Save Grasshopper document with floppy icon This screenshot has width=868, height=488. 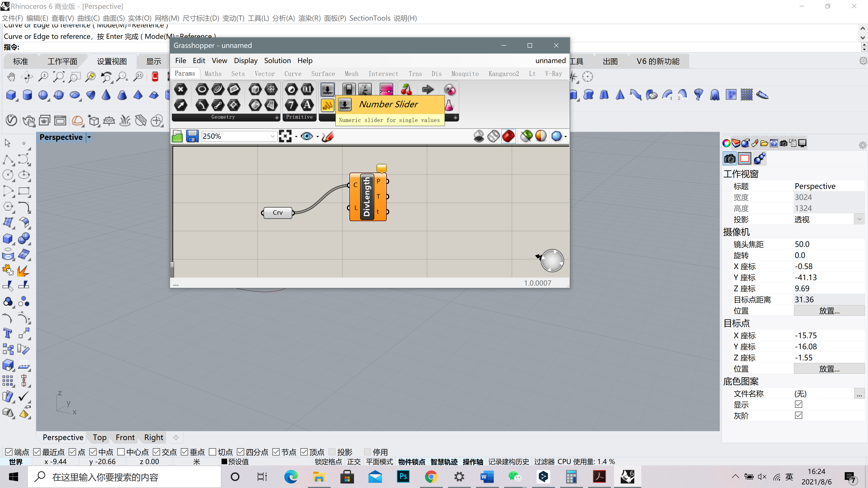coord(192,136)
